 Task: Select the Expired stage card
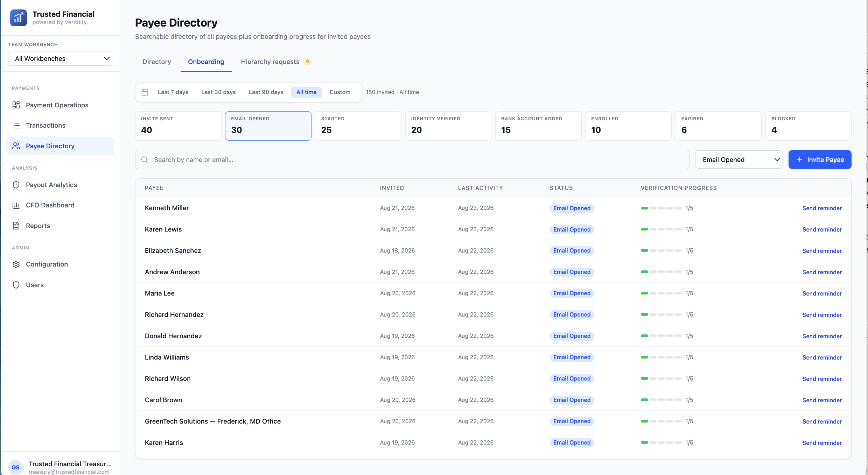pyautogui.click(x=718, y=126)
